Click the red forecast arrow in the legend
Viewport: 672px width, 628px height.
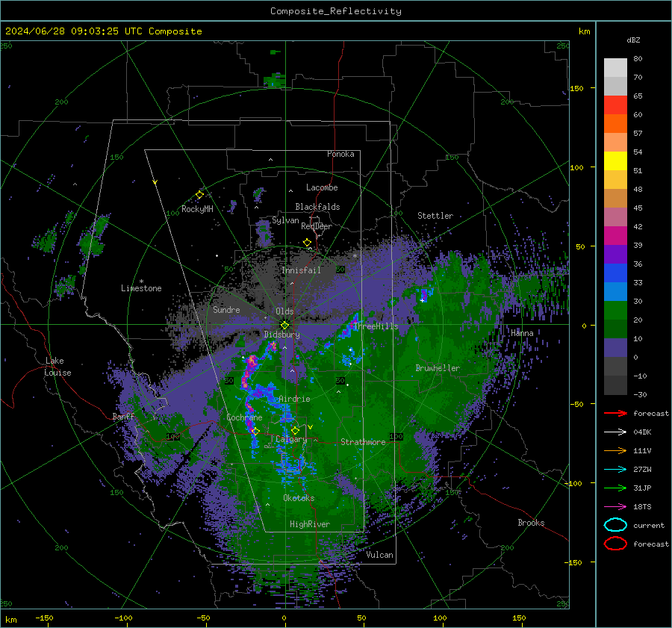click(615, 413)
